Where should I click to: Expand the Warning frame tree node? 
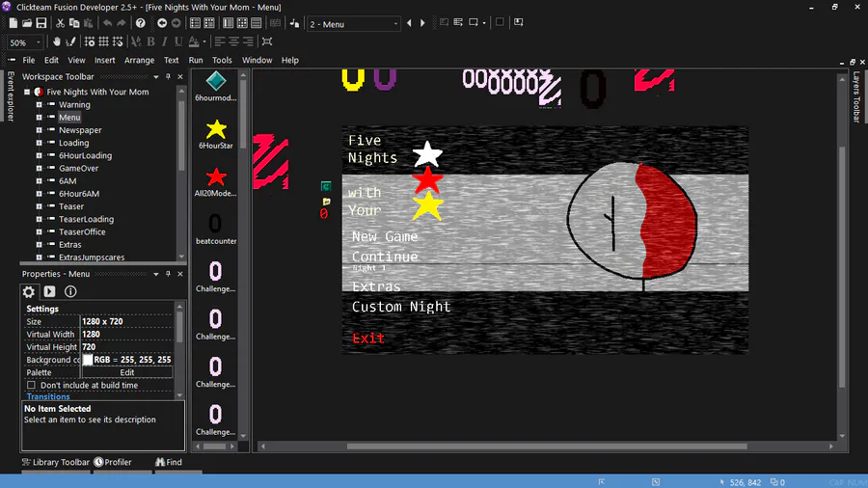[39, 104]
